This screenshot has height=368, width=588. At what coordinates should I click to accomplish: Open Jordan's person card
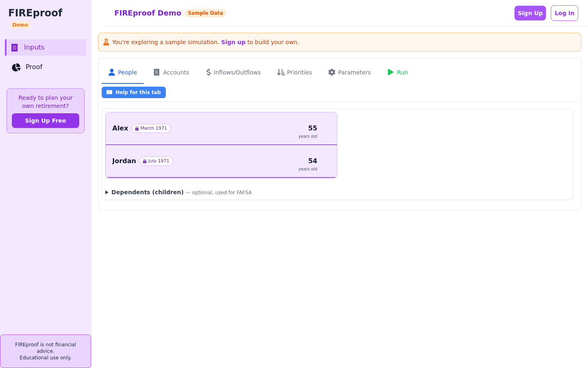pyautogui.click(x=221, y=161)
